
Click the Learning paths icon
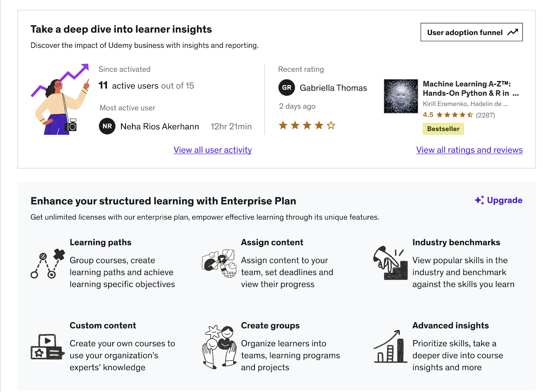[48, 264]
